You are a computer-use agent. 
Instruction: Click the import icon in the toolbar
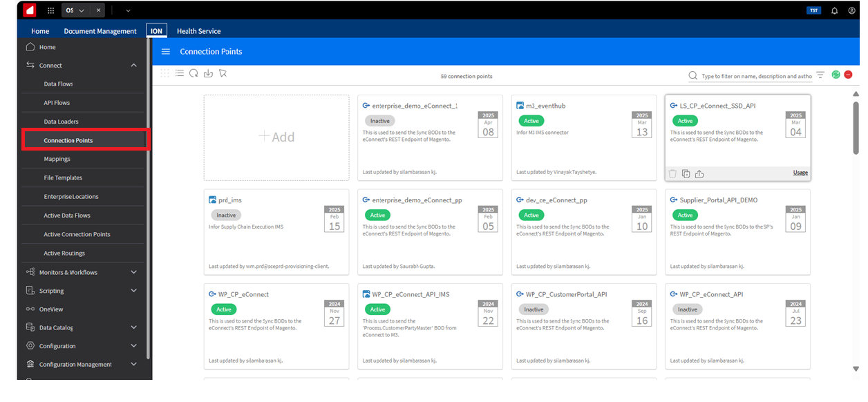coord(208,74)
